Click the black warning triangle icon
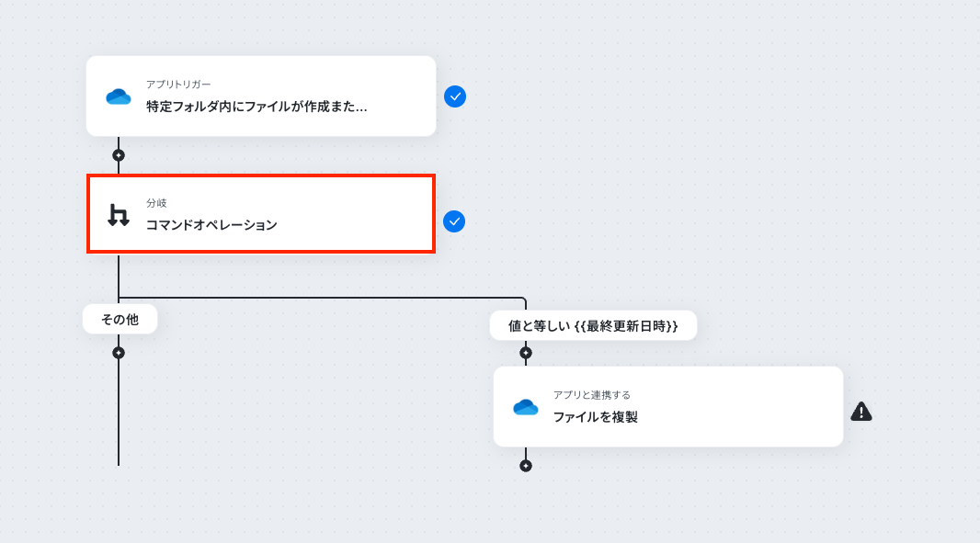This screenshot has width=980, height=543. click(x=861, y=412)
